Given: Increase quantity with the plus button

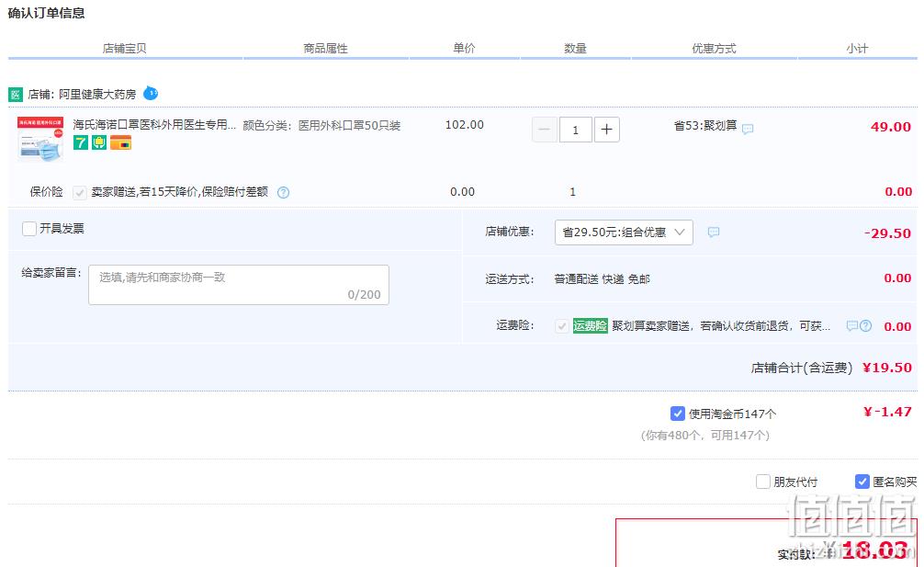Looking at the screenshot, I should [607, 130].
